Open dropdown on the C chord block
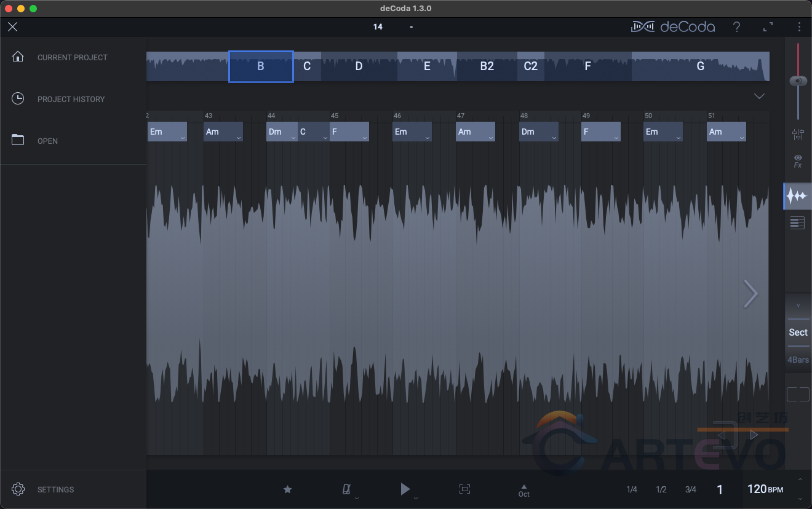This screenshot has height=509, width=812. click(x=325, y=138)
